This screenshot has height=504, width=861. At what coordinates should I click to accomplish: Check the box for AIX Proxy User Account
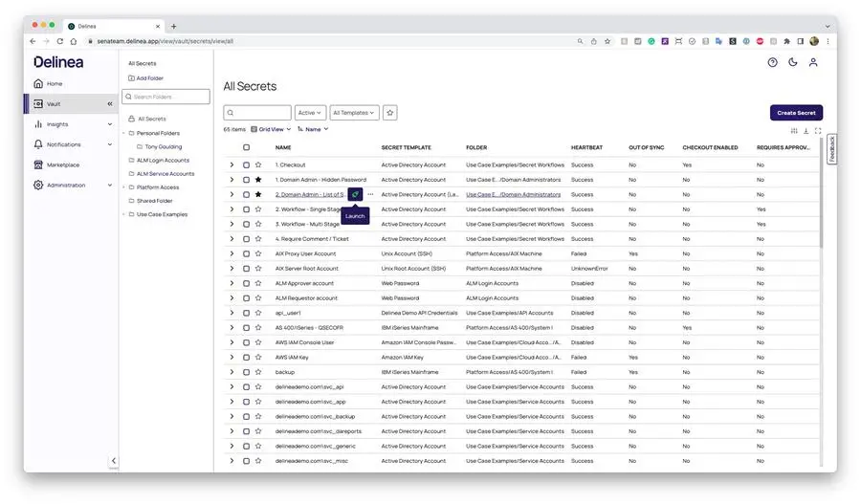pos(246,253)
